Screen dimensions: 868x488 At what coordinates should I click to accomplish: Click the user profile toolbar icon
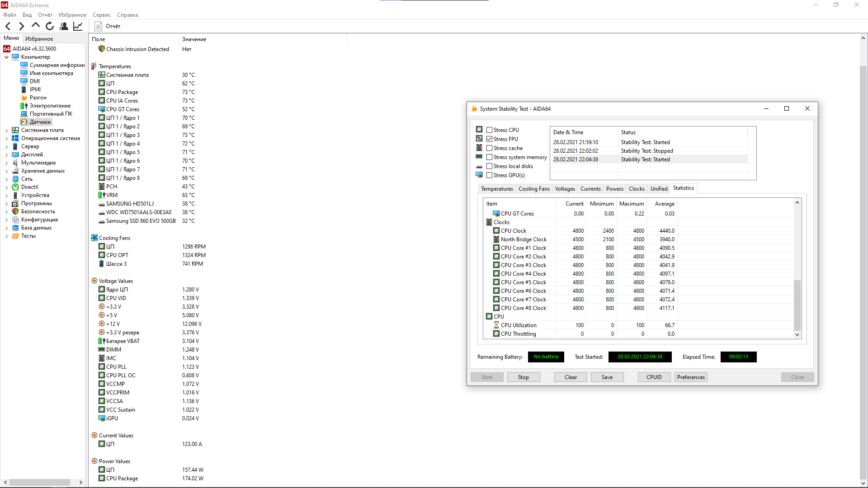pyautogui.click(x=64, y=26)
